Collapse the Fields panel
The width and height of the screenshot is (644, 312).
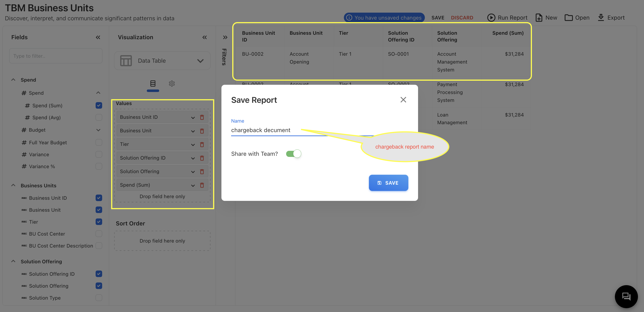click(98, 37)
